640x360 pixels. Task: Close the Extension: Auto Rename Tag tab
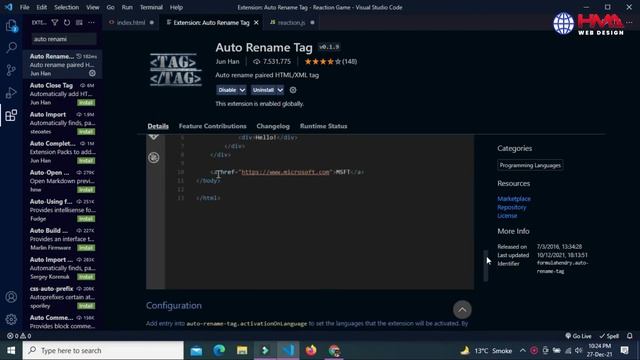click(x=256, y=22)
